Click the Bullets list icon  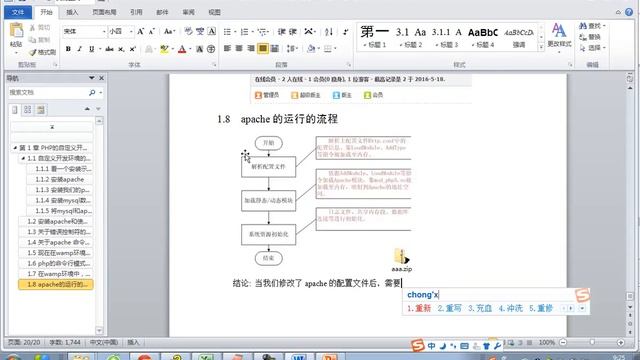(227, 31)
